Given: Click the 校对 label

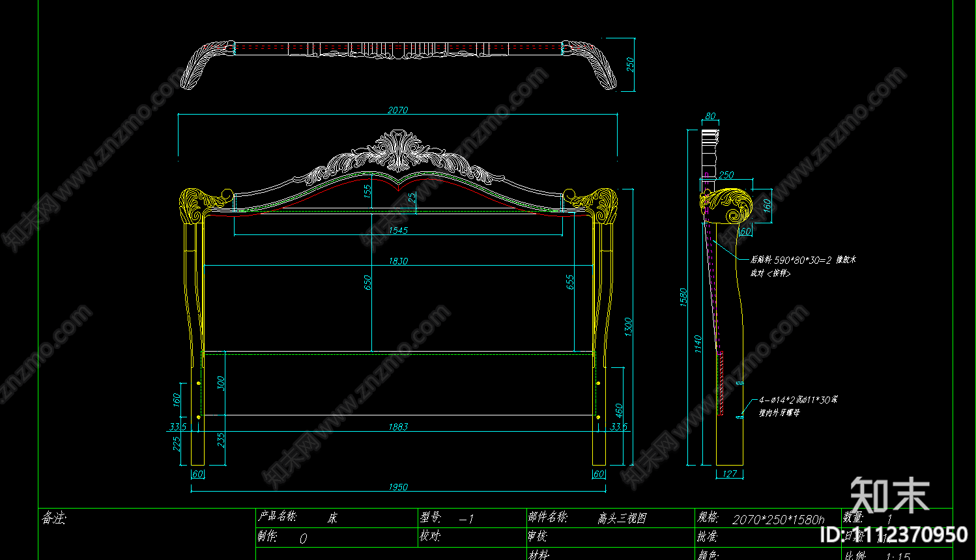Looking at the screenshot, I should pyautogui.click(x=431, y=536).
